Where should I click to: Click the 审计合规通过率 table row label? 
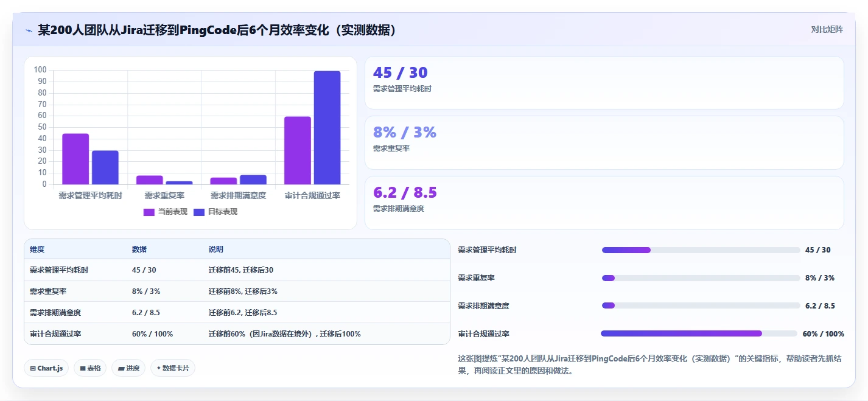pyautogui.click(x=55, y=334)
